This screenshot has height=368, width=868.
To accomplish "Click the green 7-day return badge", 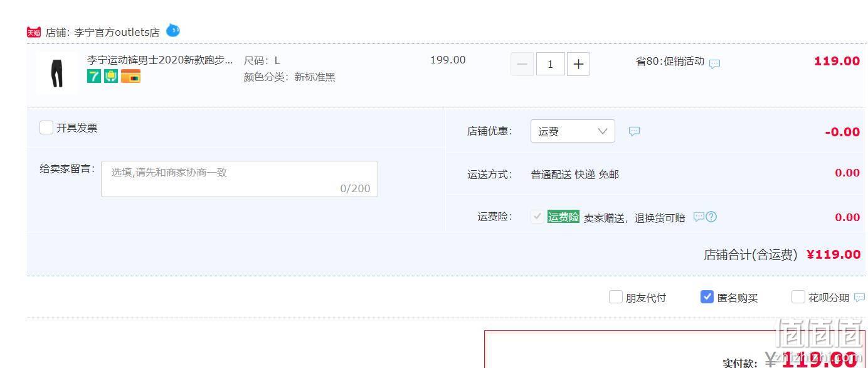I will (94, 77).
